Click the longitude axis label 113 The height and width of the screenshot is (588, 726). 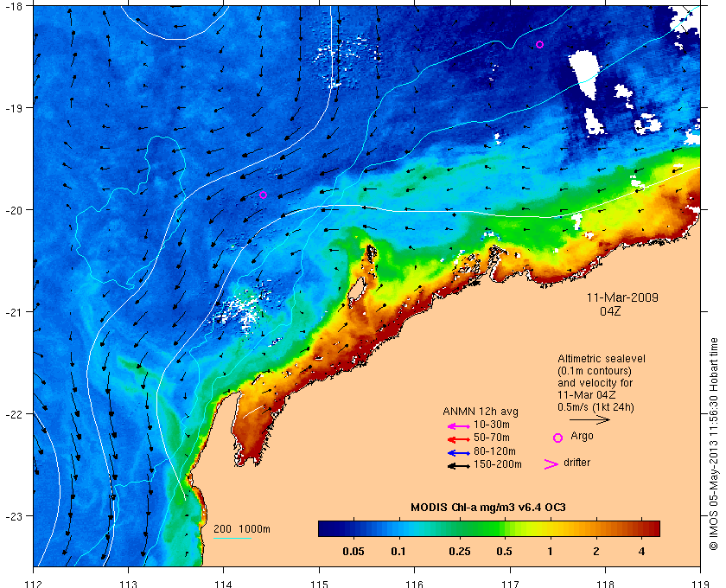click(128, 584)
